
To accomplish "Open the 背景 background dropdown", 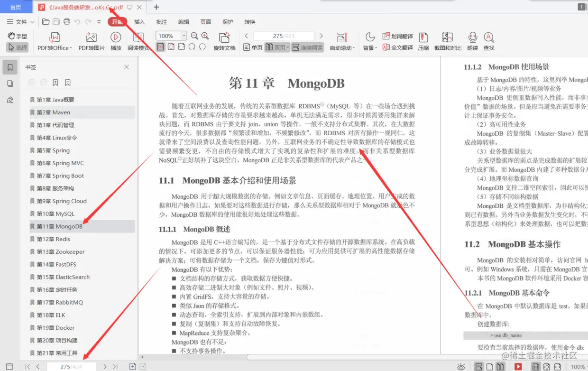I will (x=370, y=42).
